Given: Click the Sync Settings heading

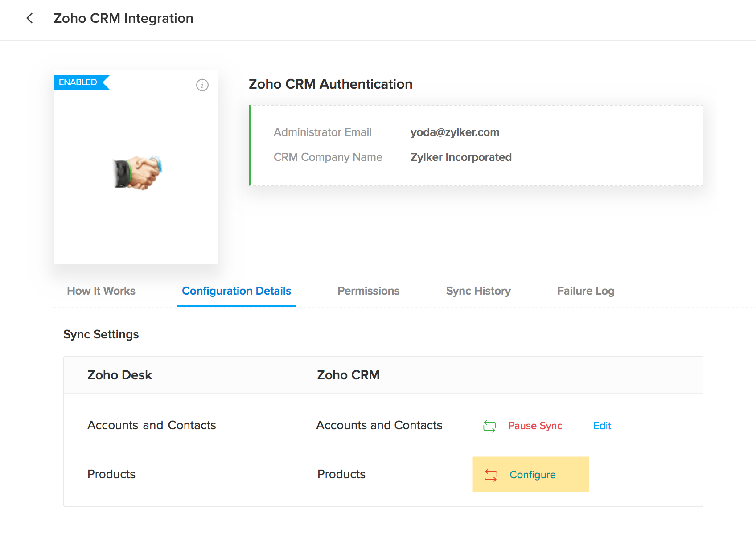Looking at the screenshot, I should pyautogui.click(x=101, y=334).
